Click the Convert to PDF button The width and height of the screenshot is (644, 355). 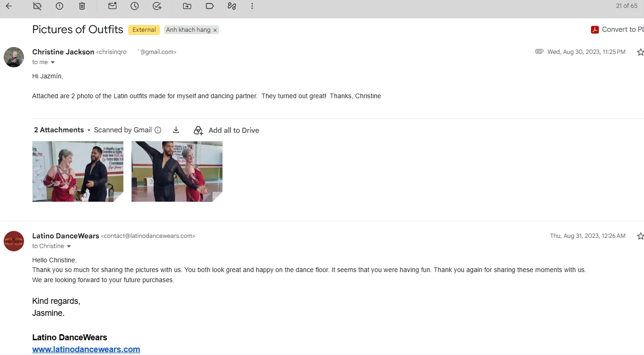[617, 30]
